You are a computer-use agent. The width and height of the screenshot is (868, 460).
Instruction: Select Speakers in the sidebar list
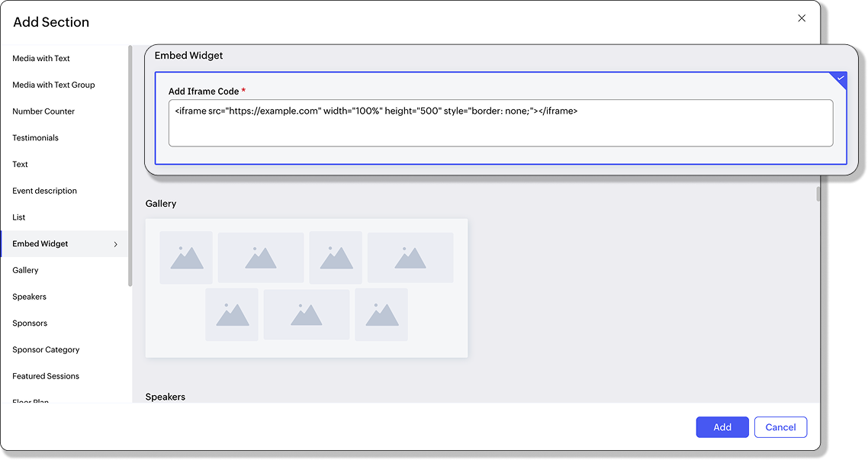[x=29, y=297]
